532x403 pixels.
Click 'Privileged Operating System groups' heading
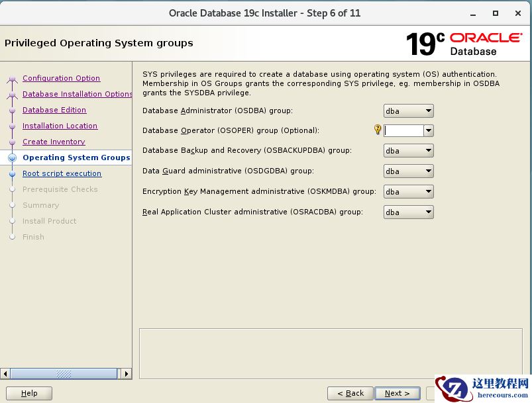pyautogui.click(x=99, y=43)
